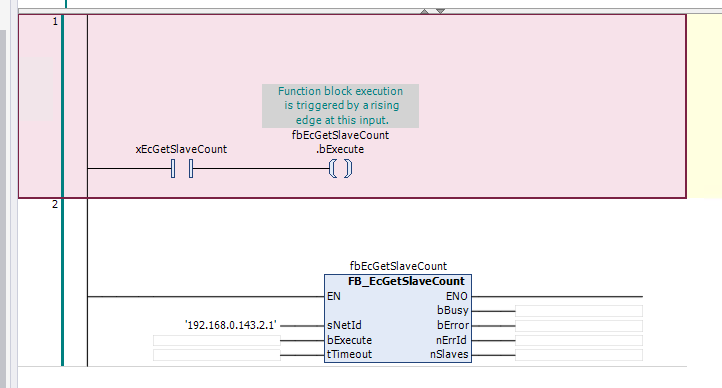Click the empty bError output field
The height and width of the screenshot is (388, 722).
point(579,326)
